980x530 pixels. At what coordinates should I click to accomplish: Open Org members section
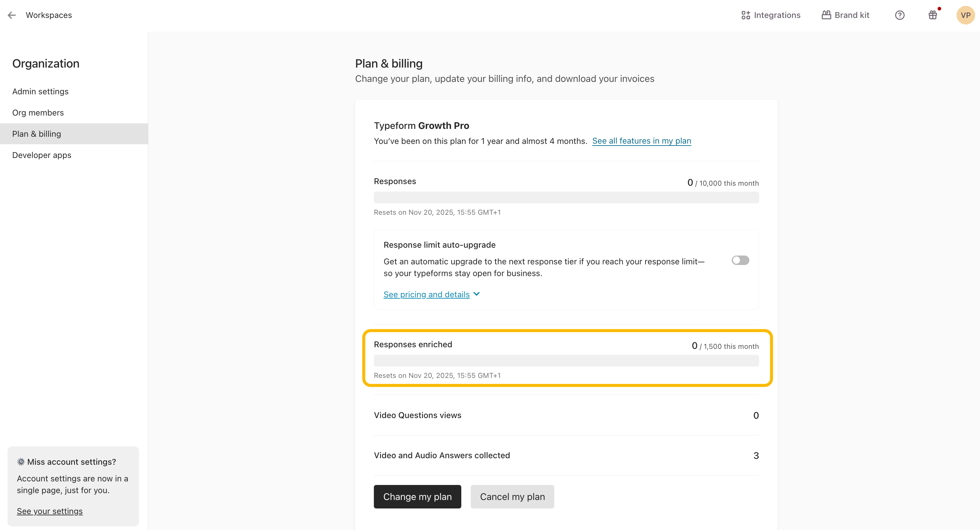(x=38, y=113)
